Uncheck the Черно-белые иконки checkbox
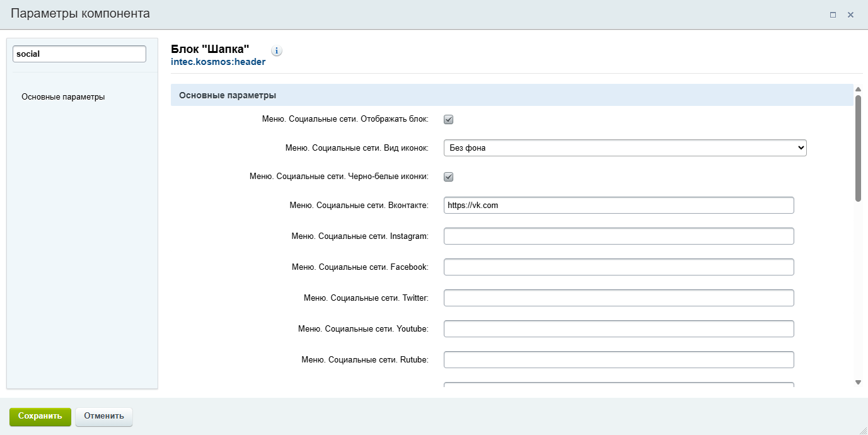Screen dimensions: 868x435 point(449,177)
